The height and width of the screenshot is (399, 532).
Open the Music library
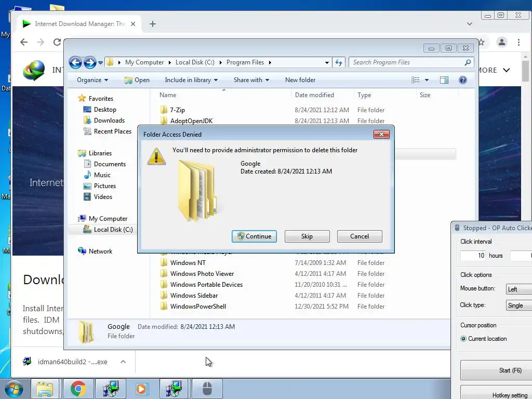point(102,175)
